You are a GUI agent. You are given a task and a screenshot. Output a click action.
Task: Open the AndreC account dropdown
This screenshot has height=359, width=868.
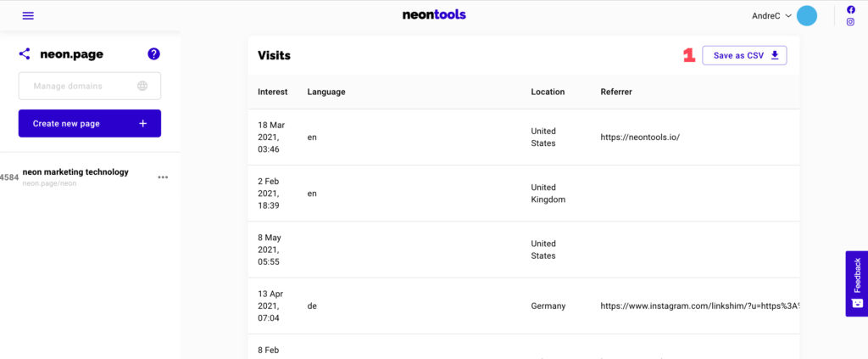coord(771,16)
